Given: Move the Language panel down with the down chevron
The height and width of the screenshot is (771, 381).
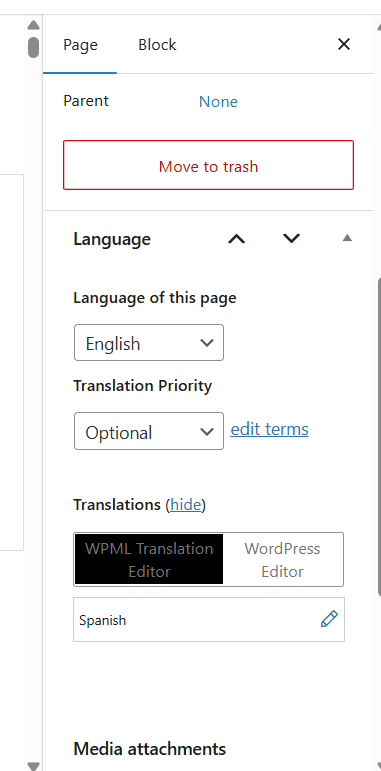Looking at the screenshot, I should 292,239.
